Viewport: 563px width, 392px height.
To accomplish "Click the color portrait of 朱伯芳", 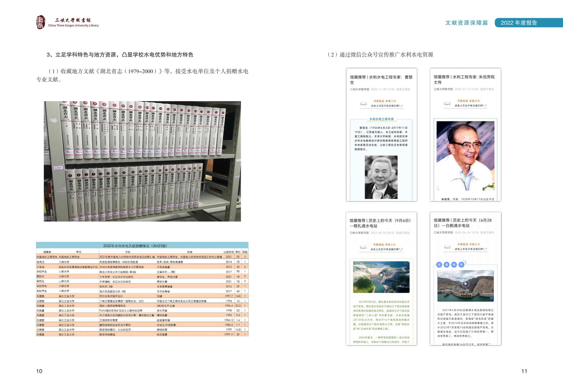I will (465, 156).
